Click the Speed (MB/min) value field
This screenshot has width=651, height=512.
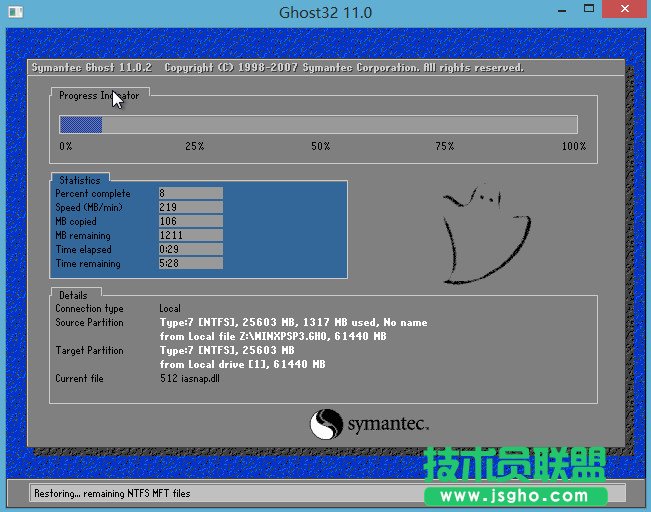click(190, 207)
